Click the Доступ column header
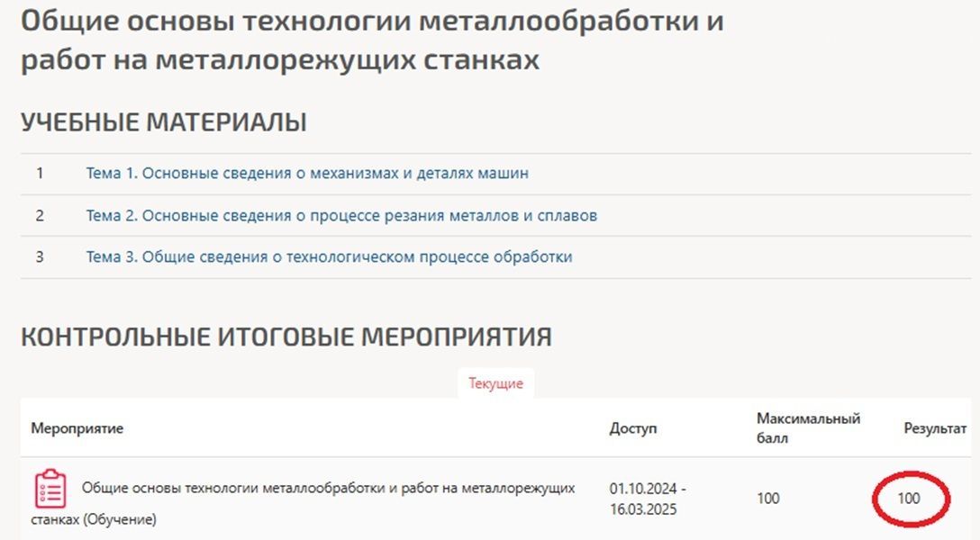The image size is (980, 540). (x=633, y=428)
